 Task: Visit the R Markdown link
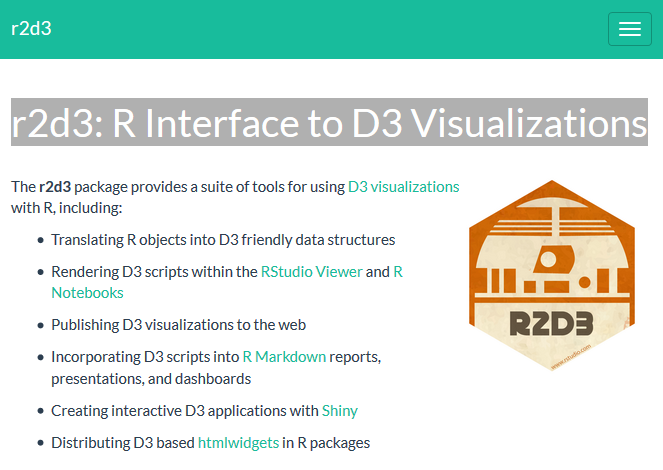click(x=284, y=357)
